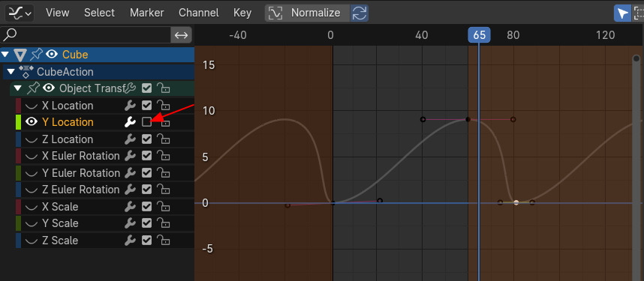
Task: Click the lock icon on Z Euler Rotation
Action: click(164, 190)
